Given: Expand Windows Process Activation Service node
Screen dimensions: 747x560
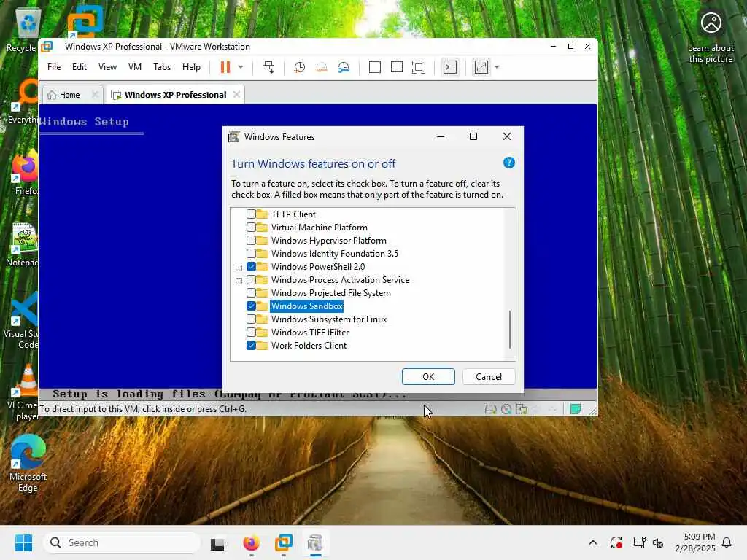Looking at the screenshot, I should pos(239,281).
